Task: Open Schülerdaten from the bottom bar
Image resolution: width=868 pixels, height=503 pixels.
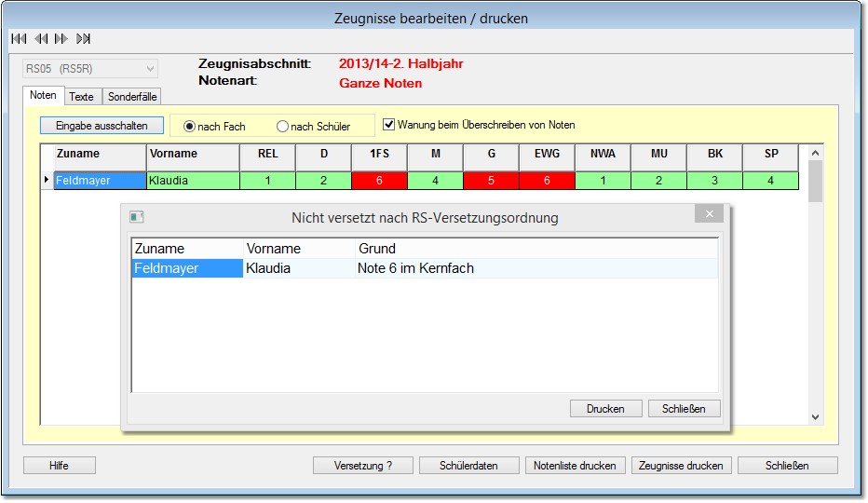Action: (x=468, y=466)
